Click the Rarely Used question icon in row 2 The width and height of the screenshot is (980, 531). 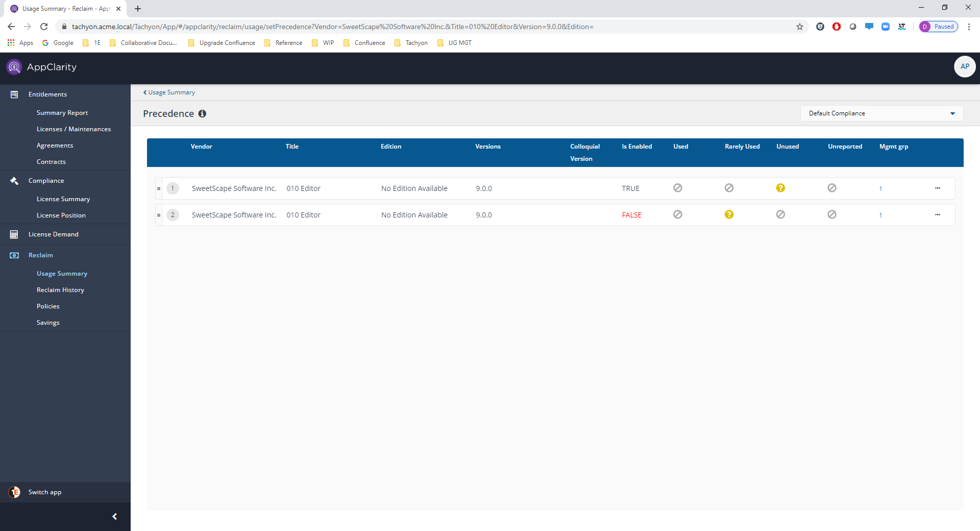pyautogui.click(x=729, y=214)
